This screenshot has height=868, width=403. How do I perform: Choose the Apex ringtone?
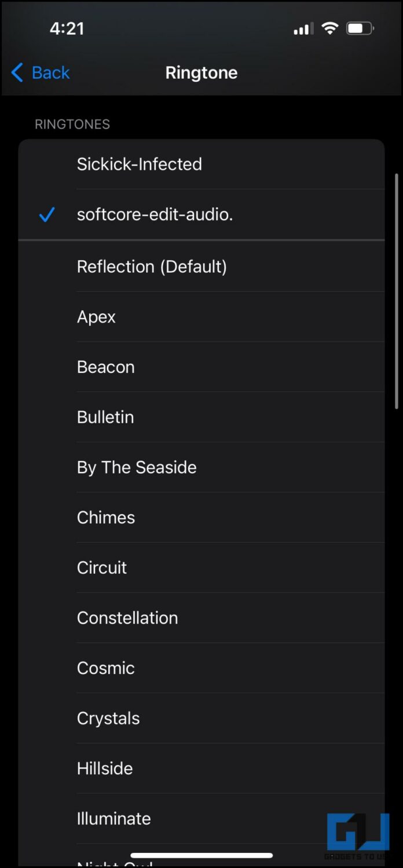(x=96, y=317)
